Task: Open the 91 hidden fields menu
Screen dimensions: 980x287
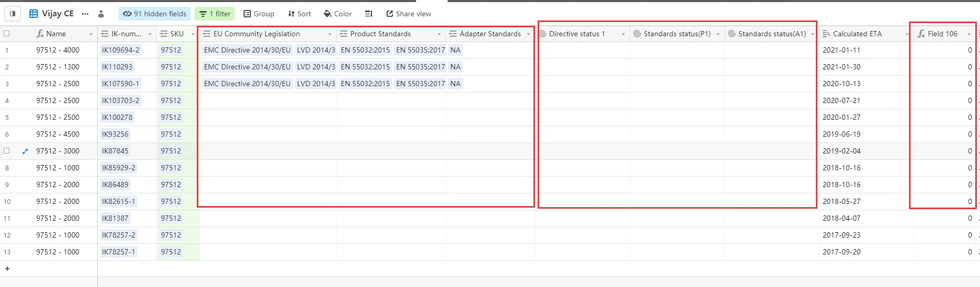Action: point(154,14)
